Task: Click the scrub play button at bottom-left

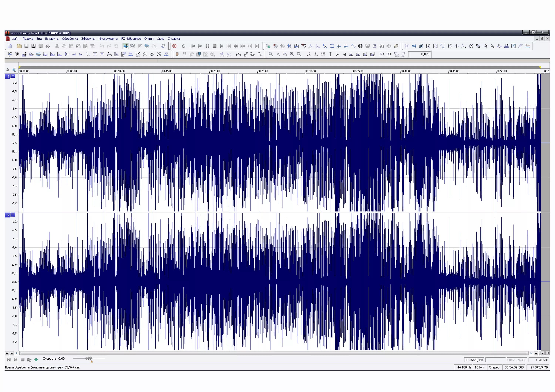Action: tap(29, 359)
